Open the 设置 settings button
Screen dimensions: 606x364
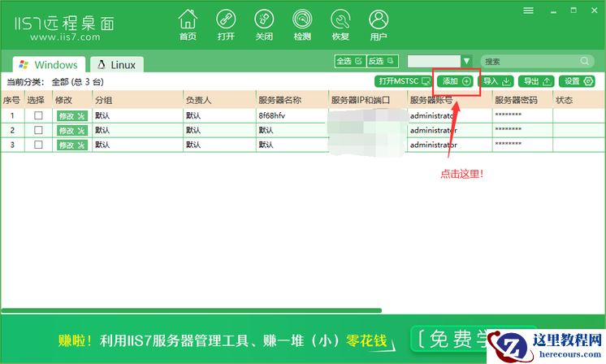(x=577, y=81)
